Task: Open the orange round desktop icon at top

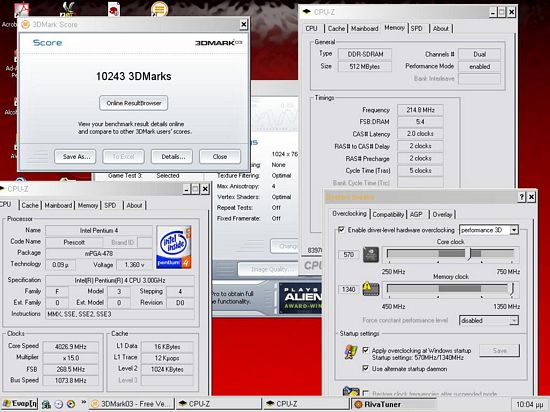Action: click(159, 8)
